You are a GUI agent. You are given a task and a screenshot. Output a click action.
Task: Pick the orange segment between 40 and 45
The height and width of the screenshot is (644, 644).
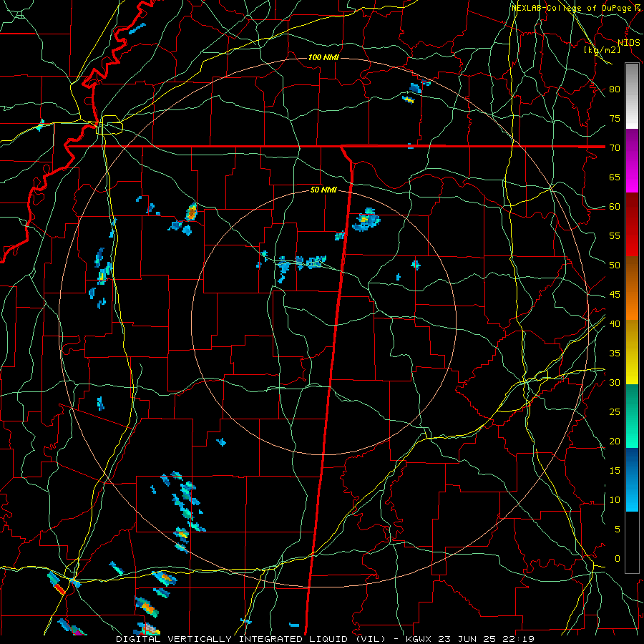tap(632, 306)
